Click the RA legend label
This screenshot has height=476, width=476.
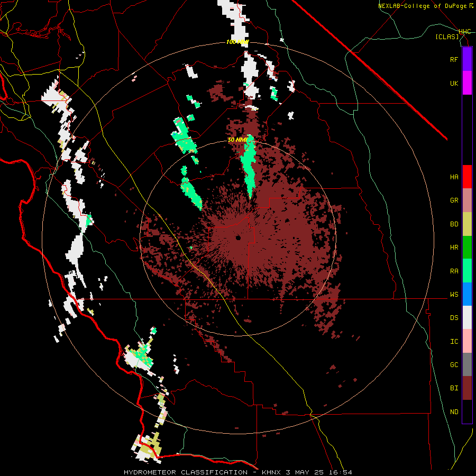[x=454, y=271]
